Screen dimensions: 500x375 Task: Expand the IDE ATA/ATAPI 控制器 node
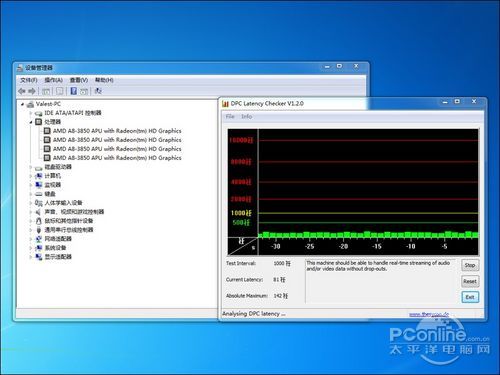click(x=31, y=113)
